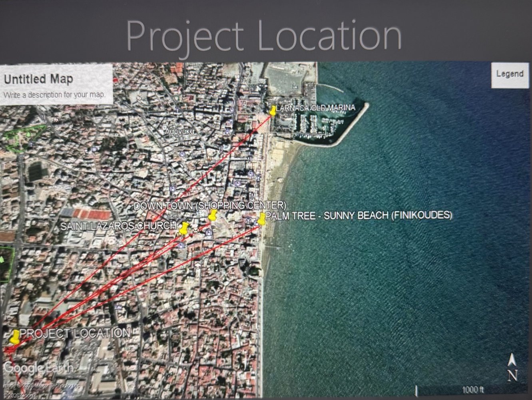Click the Google Earth logo
Screen dimensions: 532x400
38,367
